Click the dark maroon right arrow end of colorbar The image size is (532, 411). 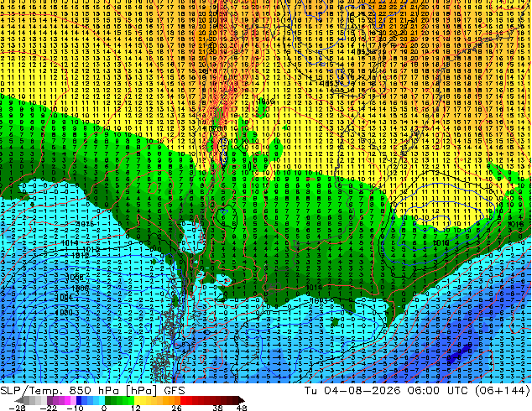(x=241, y=400)
